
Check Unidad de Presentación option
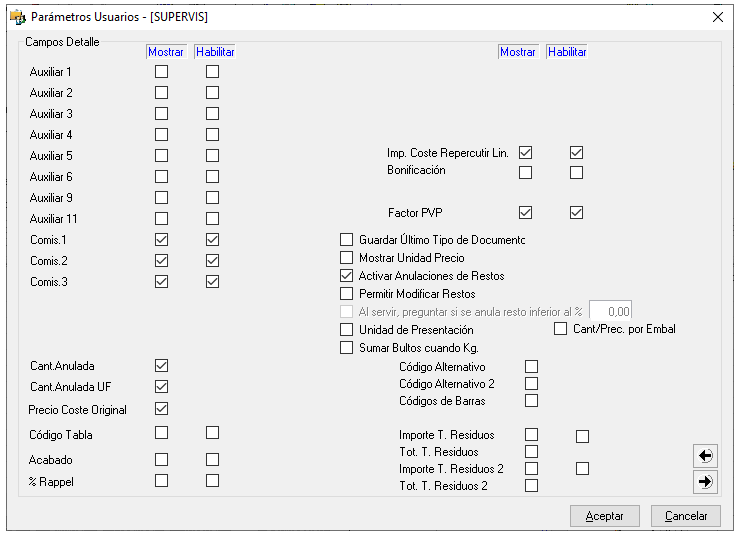[347, 330]
